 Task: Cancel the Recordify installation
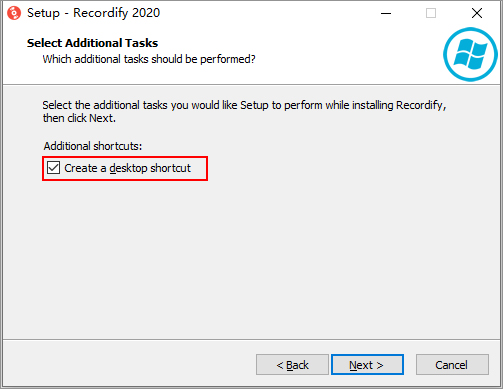(x=452, y=365)
